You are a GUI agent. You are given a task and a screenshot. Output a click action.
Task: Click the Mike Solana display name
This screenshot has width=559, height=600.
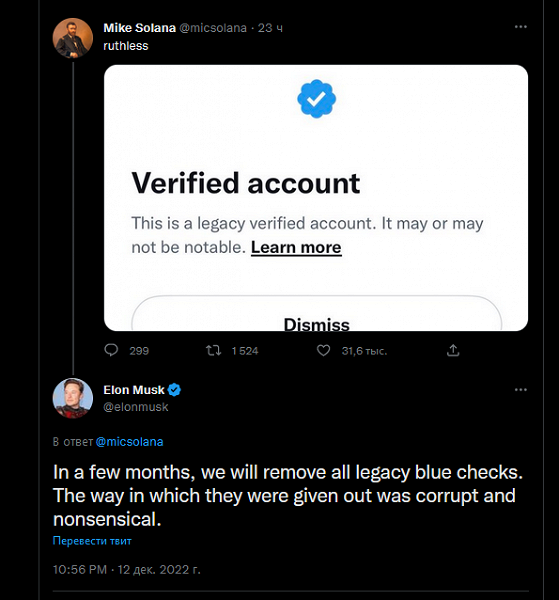(139, 28)
